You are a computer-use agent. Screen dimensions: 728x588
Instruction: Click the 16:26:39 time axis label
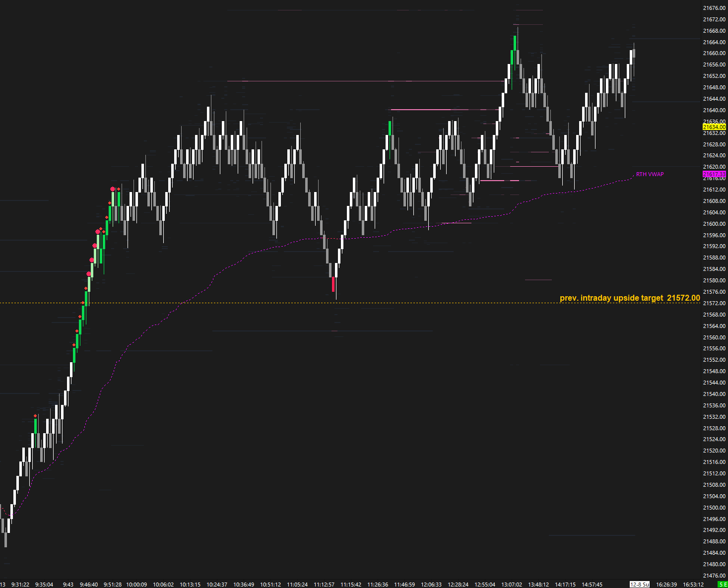[666, 585]
